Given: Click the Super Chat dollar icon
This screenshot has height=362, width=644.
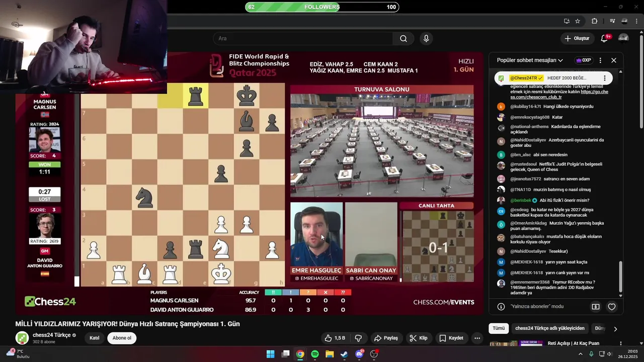Looking at the screenshot, I should (596, 307).
